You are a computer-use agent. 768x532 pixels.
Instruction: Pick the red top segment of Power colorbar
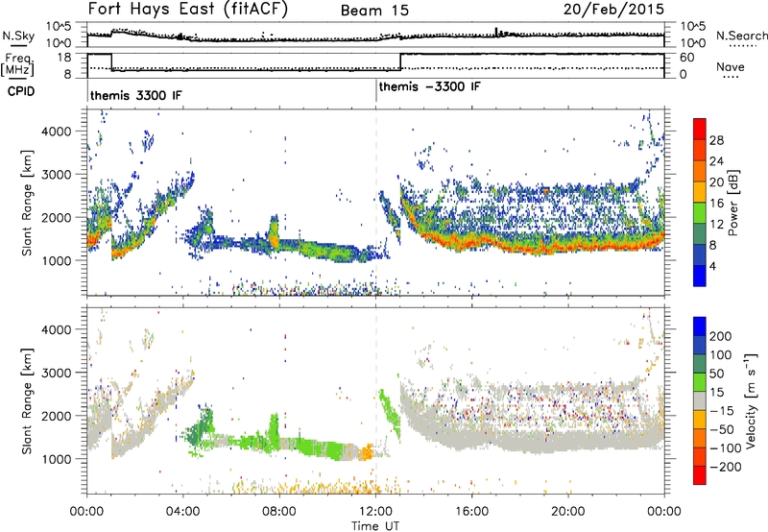[x=700, y=130]
